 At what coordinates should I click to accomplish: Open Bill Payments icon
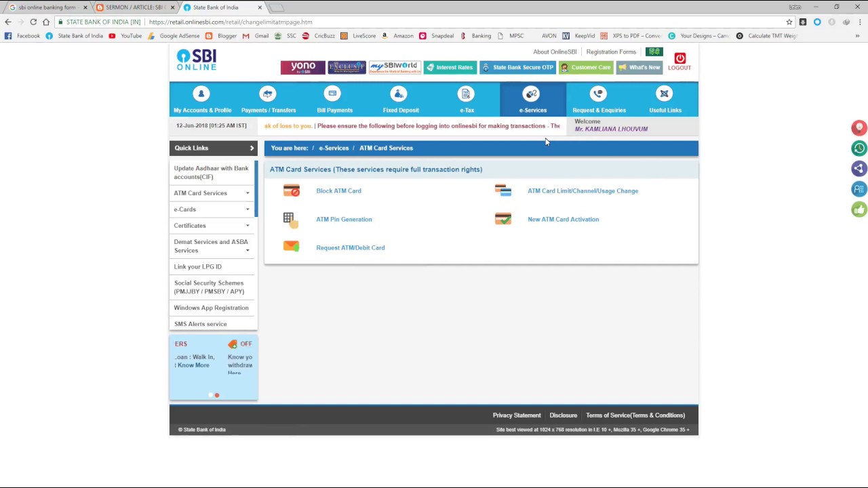pyautogui.click(x=332, y=94)
